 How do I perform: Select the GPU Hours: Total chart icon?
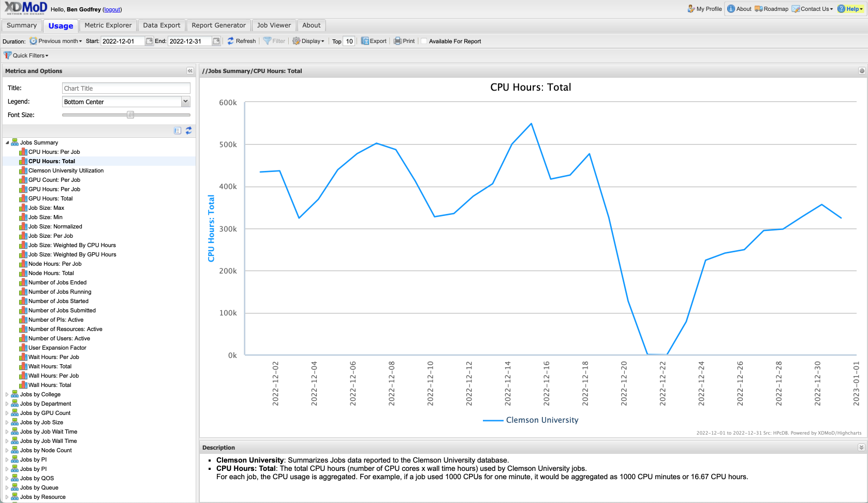pyautogui.click(x=23, y=198)
